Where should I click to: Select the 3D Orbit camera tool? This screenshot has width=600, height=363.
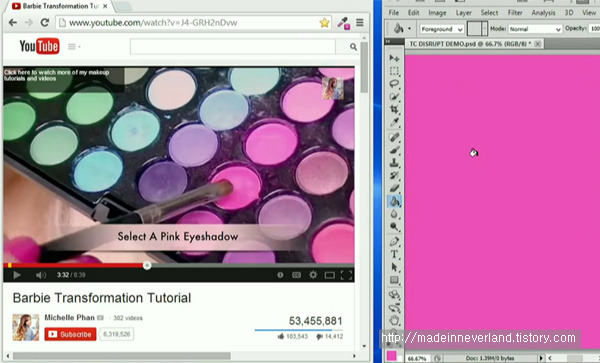[394, 308]
